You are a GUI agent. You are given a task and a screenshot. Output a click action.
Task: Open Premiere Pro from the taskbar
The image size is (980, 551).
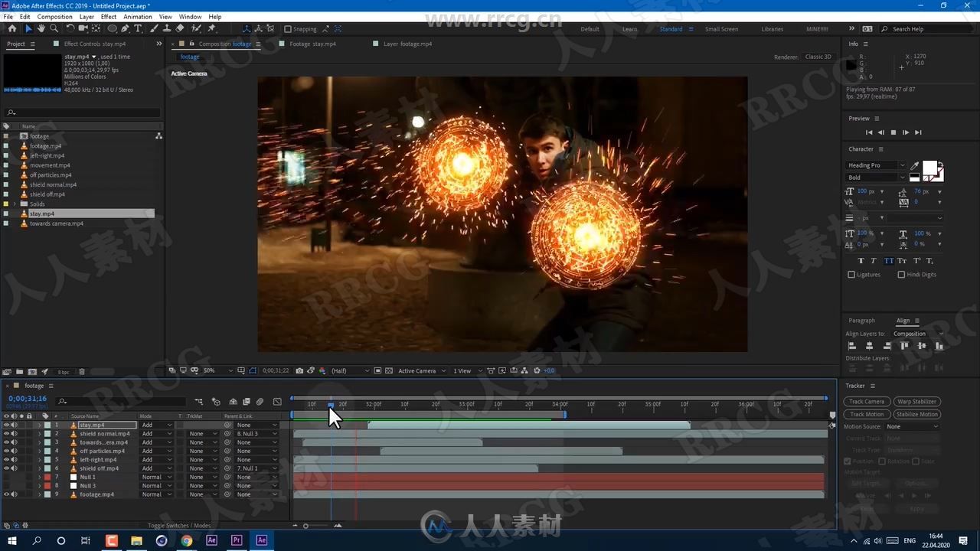click(237, 540)
